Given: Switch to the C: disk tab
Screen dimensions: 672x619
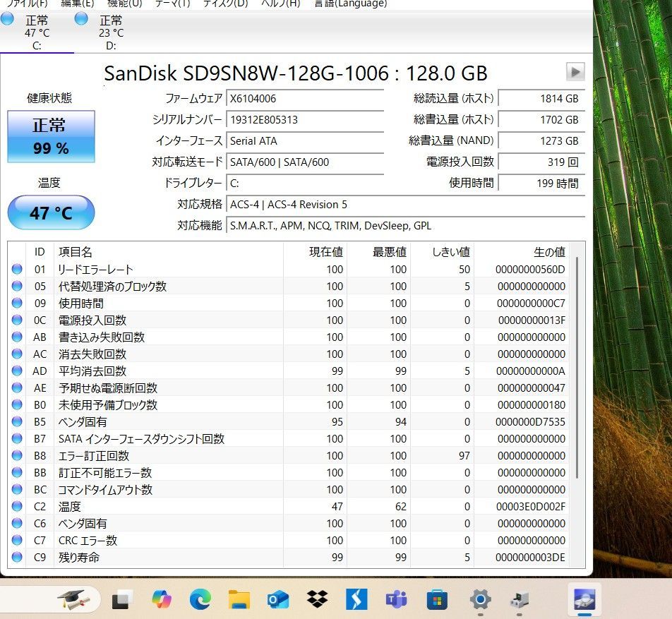Looking at the screenshot, I should [37, 32].
